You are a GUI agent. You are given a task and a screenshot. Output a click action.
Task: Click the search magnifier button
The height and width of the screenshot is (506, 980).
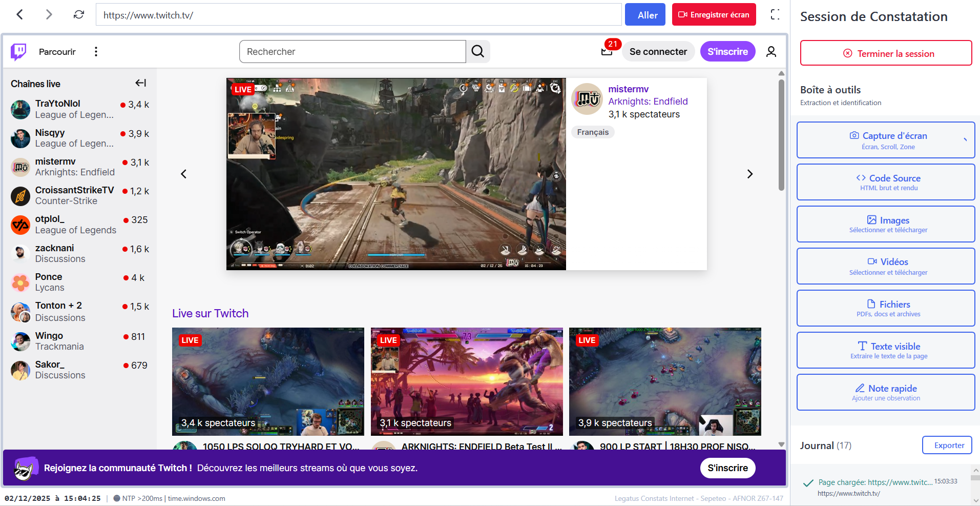(477, 52)
